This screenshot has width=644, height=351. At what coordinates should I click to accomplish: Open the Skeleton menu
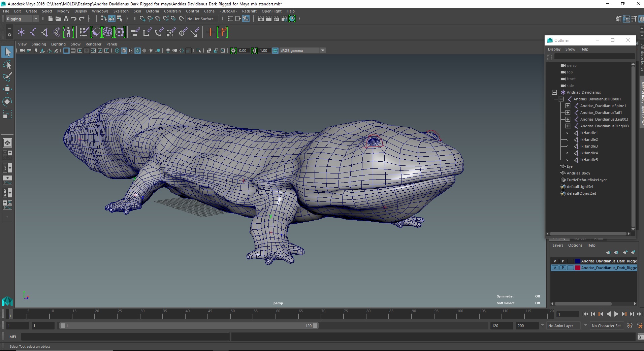121,11
